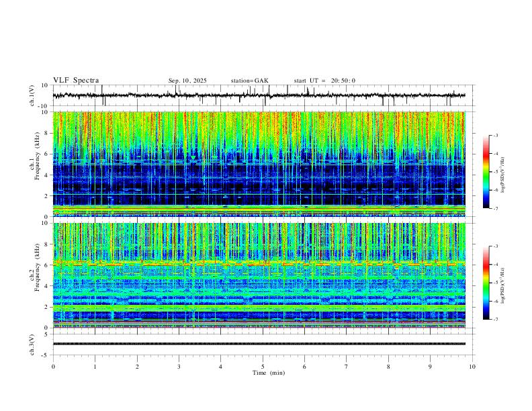Click time axis tick label "8"
532x411 pixels.
tap(388, 367)
